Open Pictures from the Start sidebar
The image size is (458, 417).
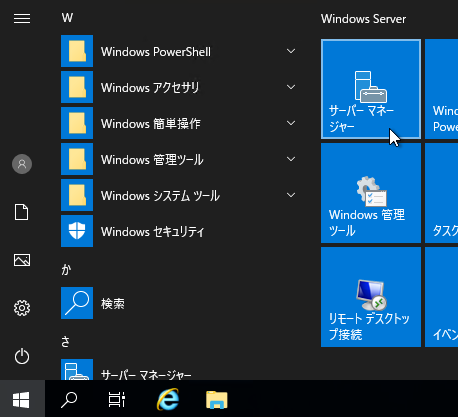(22, 260)
